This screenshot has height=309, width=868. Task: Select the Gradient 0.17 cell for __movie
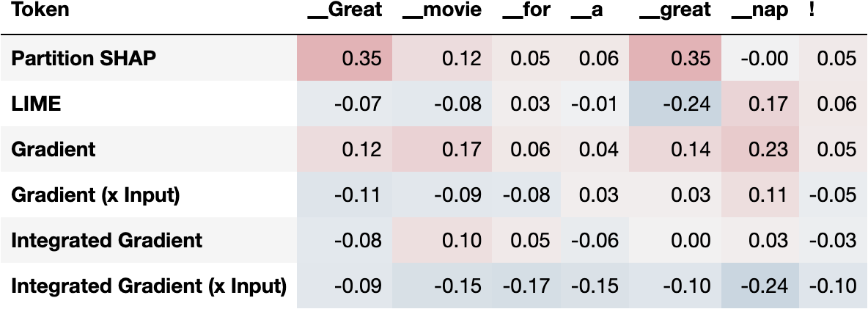[462, 150]
